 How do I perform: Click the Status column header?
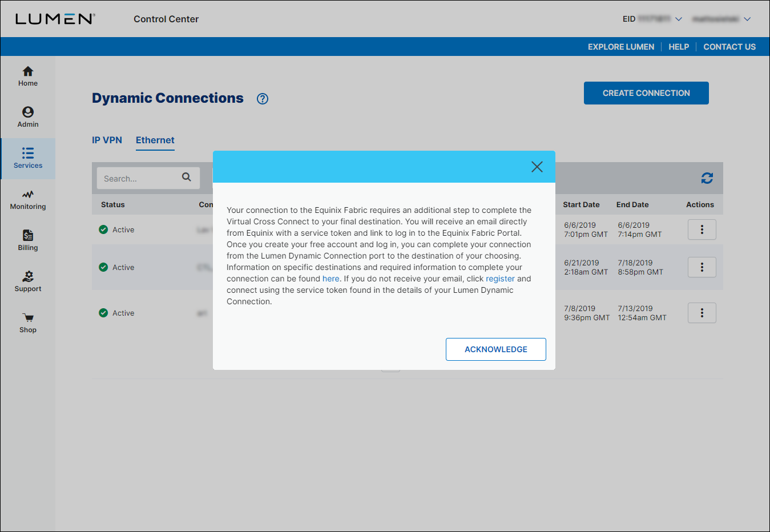click(113, 204)
